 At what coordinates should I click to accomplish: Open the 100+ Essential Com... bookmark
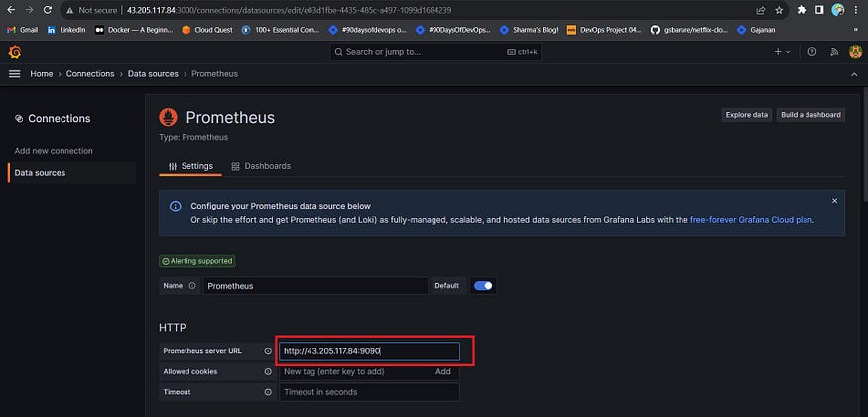[281, 30]
